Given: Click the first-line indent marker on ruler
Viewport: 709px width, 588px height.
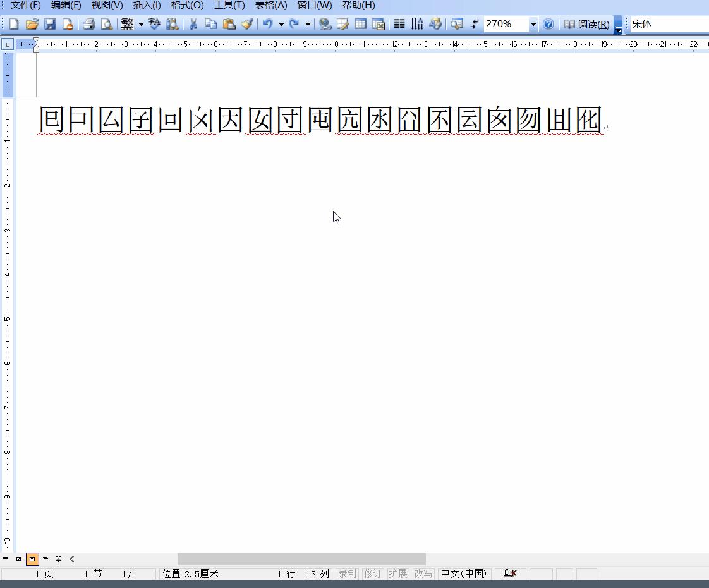Looking at the screenshot, I should (36, 40).
